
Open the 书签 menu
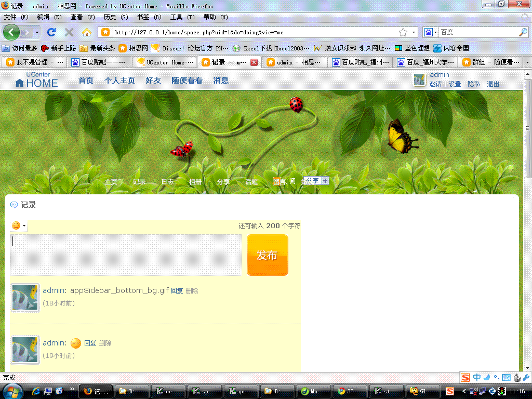[149, 17]
